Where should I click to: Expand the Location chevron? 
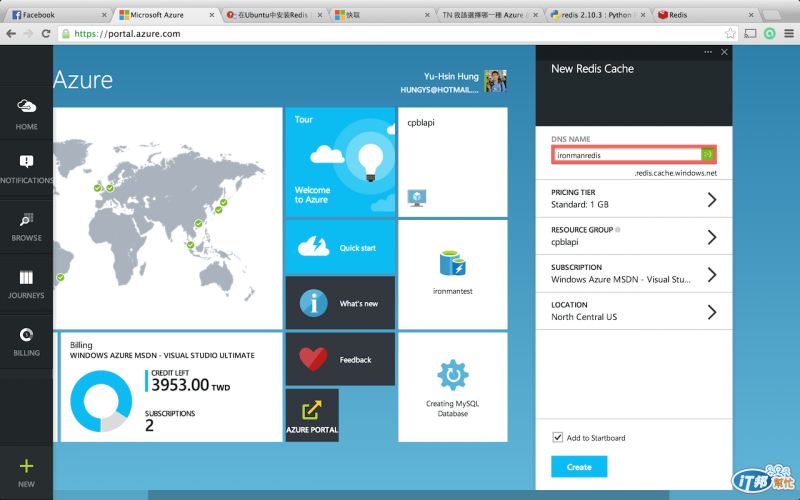712,312
